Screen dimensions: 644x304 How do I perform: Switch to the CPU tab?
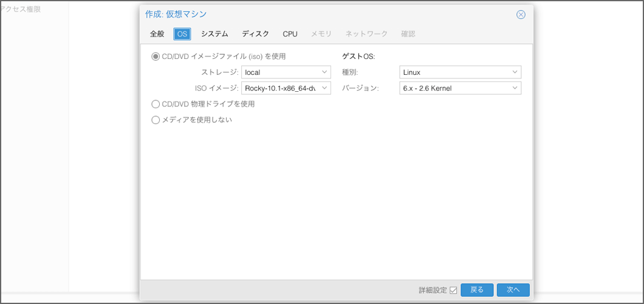[290, 34]
